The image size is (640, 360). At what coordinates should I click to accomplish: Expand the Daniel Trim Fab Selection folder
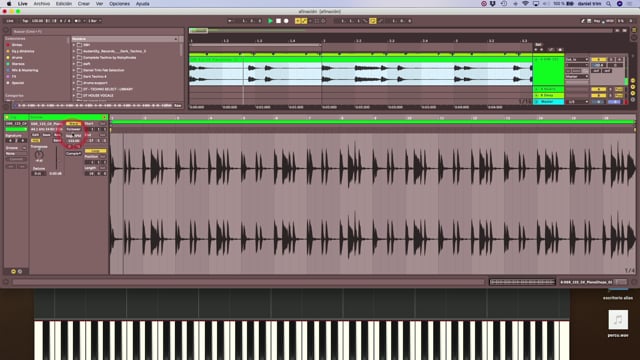click(74, 70)
